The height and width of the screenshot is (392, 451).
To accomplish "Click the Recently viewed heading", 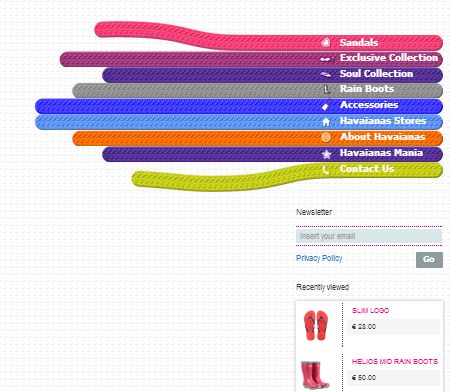I will [x=322, y=287].
